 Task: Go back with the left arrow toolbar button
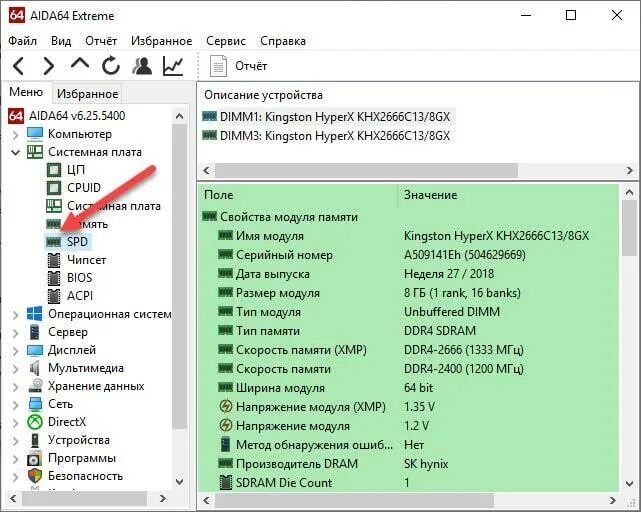[x=19, y=66]
